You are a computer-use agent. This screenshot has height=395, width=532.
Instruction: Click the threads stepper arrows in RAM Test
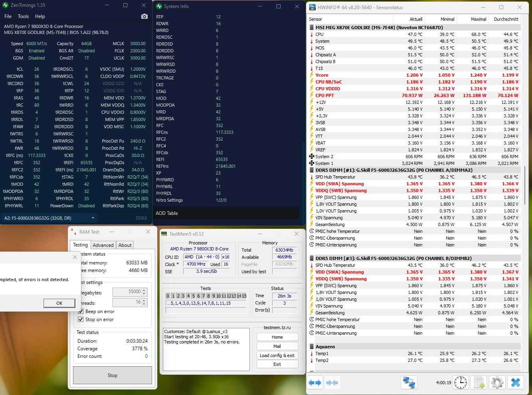(x=144, y=302)
